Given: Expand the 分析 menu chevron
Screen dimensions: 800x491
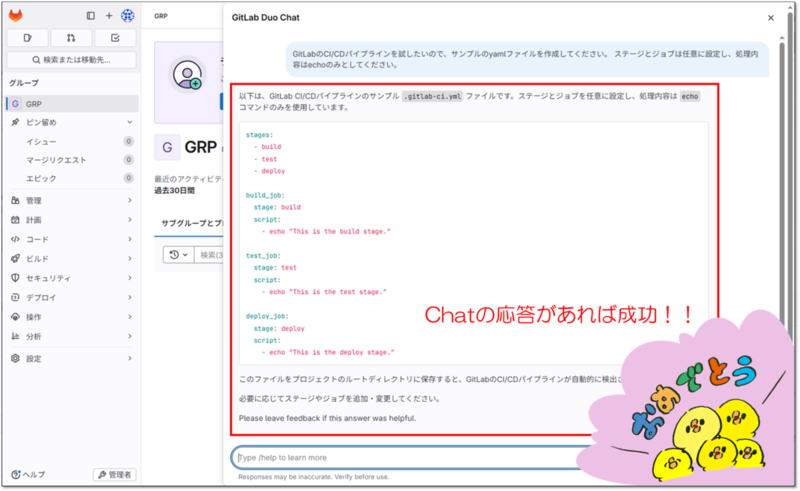Looking at the screenshot, I should coord(130,336).
